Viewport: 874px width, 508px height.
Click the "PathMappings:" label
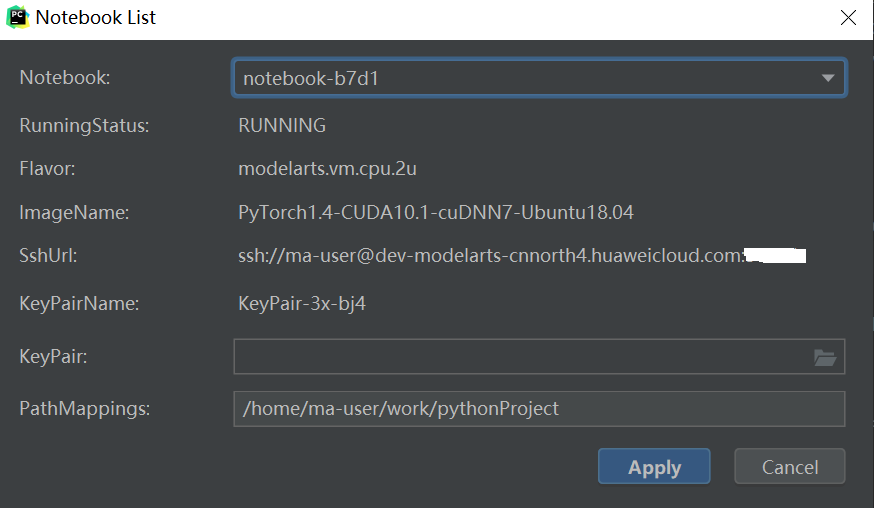coord(84,409)
